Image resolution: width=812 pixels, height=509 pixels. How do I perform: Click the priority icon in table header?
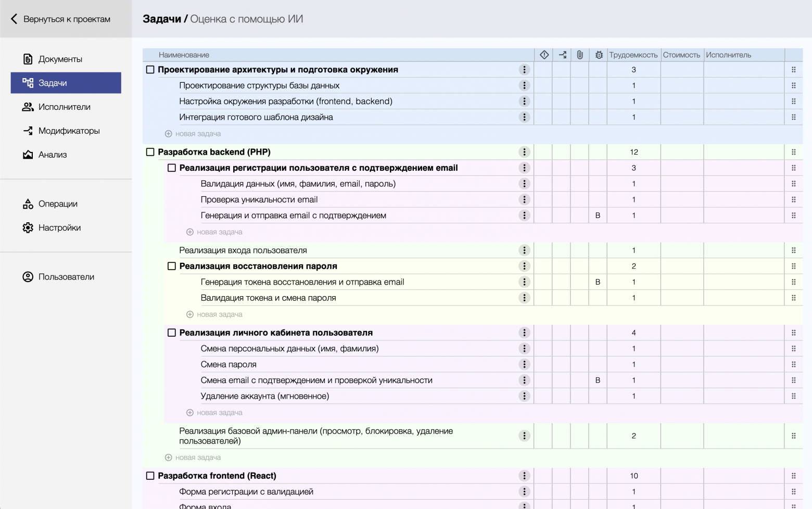(544, 55)
